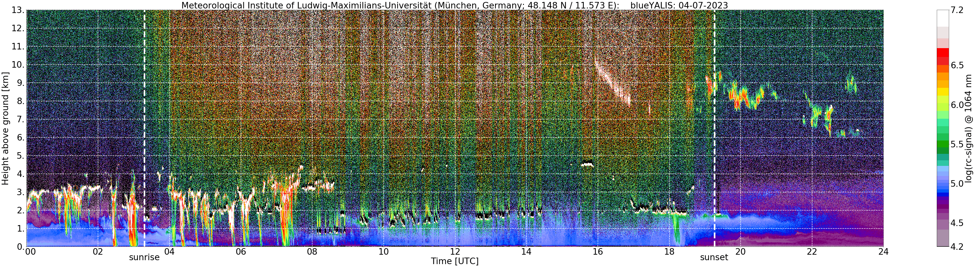Click the colorbar value '4.2'
980x268 pixels.
click(x=957, y=247)
